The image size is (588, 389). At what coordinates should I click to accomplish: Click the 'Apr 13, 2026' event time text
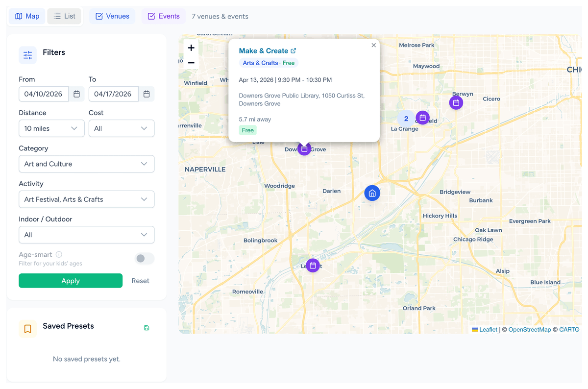coord(285,80)
